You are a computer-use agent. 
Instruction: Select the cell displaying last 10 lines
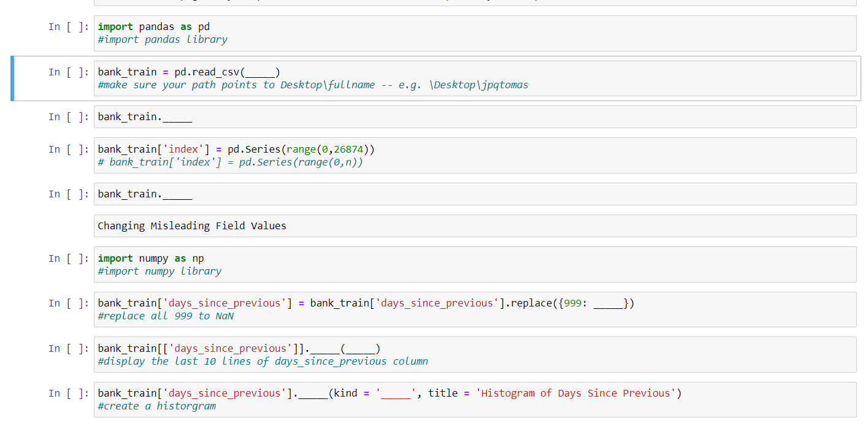coord(245,355)
